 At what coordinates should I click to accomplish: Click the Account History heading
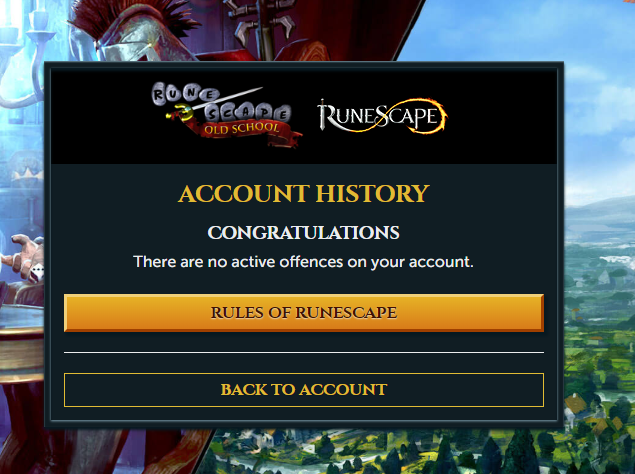click(x=304, y=194)
